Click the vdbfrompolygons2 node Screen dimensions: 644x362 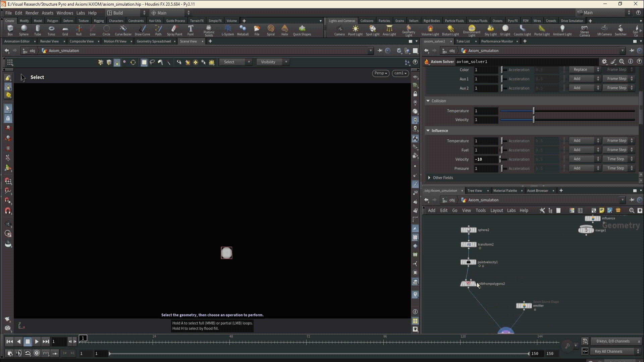click(x=468, y=284)
